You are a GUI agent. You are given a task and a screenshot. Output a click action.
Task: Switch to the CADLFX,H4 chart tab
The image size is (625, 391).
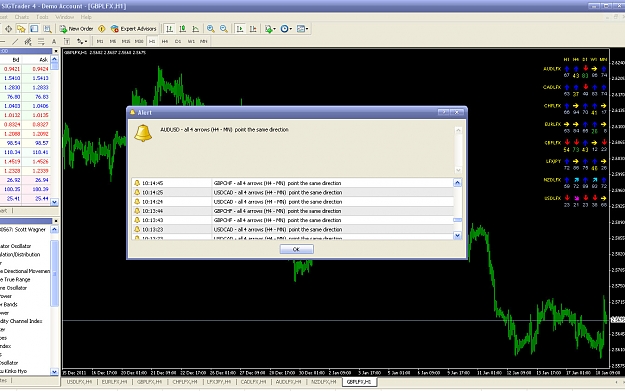pyautogui.click(x=254, y=382)
